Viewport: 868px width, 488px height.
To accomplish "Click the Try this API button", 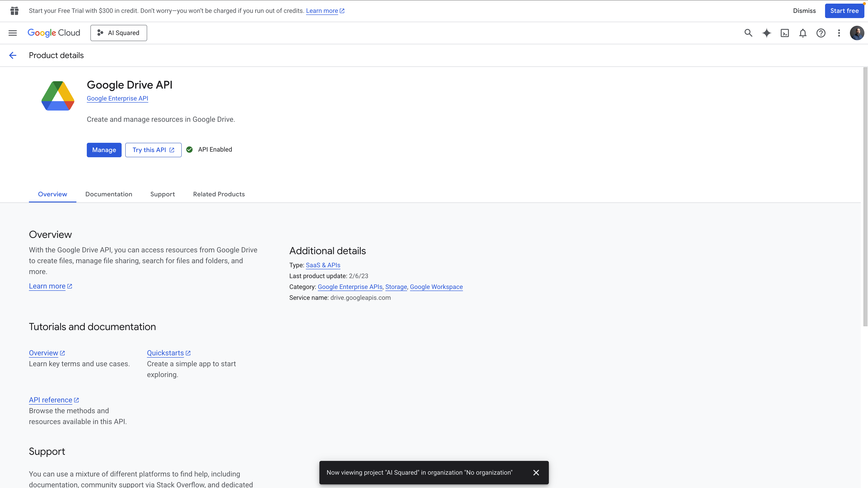I will click(153, 150).
